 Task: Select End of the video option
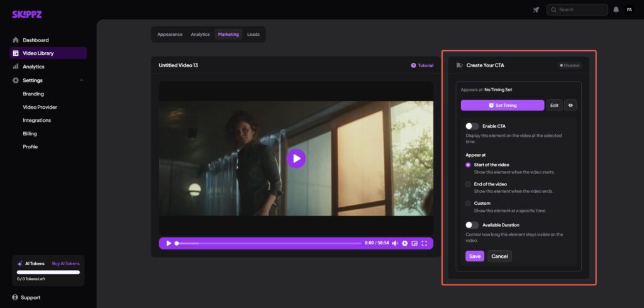468,184
